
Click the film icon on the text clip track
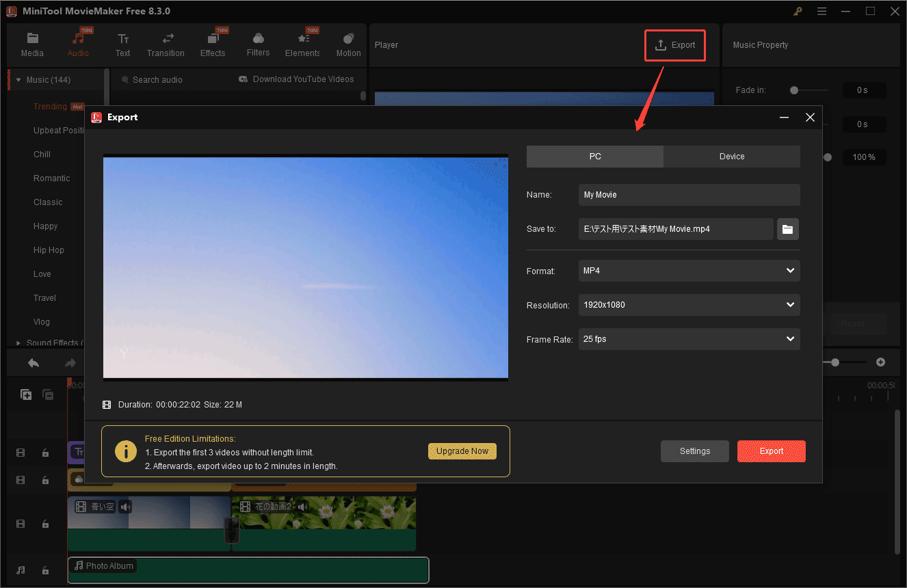(21, 453)
